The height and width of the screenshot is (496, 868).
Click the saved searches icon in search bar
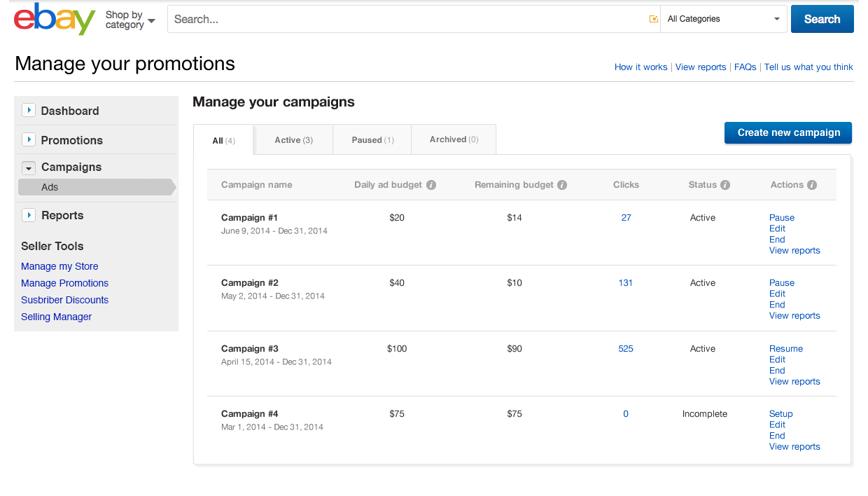pos(654,19)
